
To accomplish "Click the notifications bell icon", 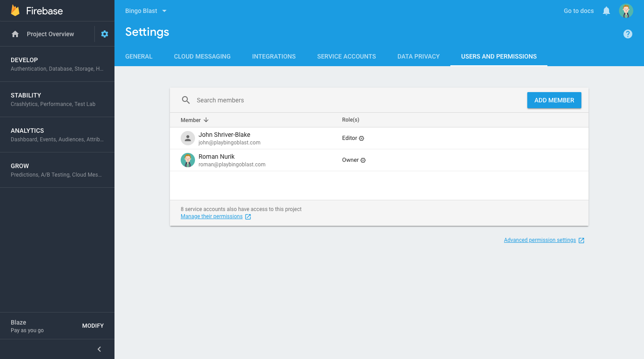I will coord(606,11).
